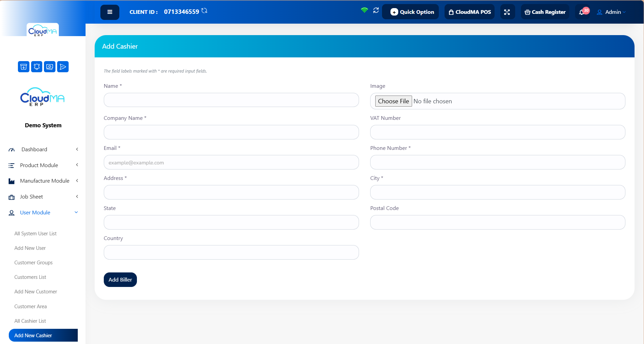Click the large CloudMA ERP logo

click(43, 97)
